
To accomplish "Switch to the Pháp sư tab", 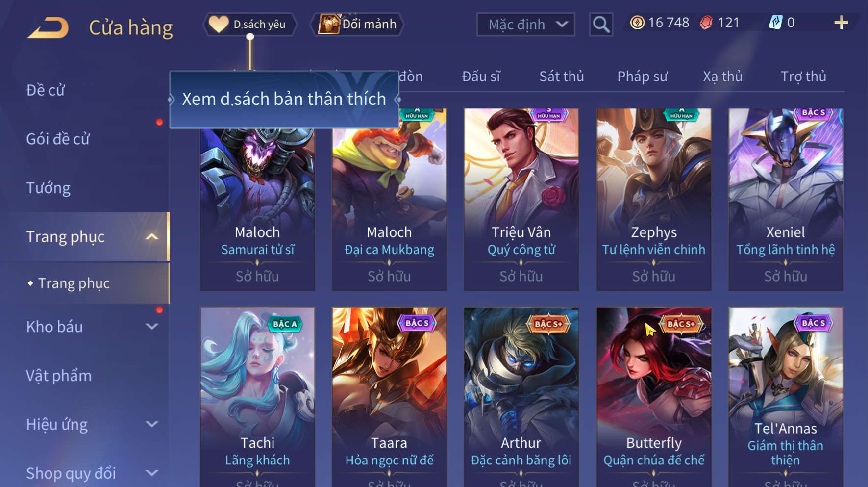I will click(642, 77).
